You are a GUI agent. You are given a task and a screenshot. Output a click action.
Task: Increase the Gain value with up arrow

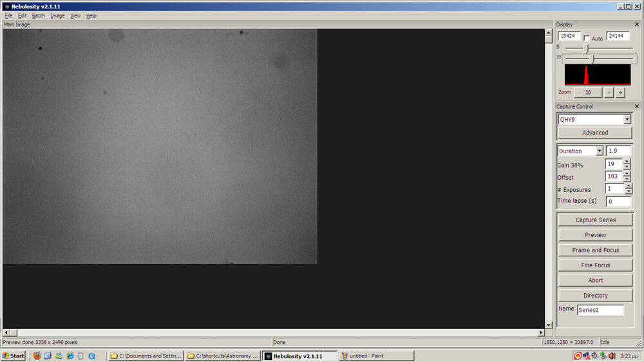(627, 162)
